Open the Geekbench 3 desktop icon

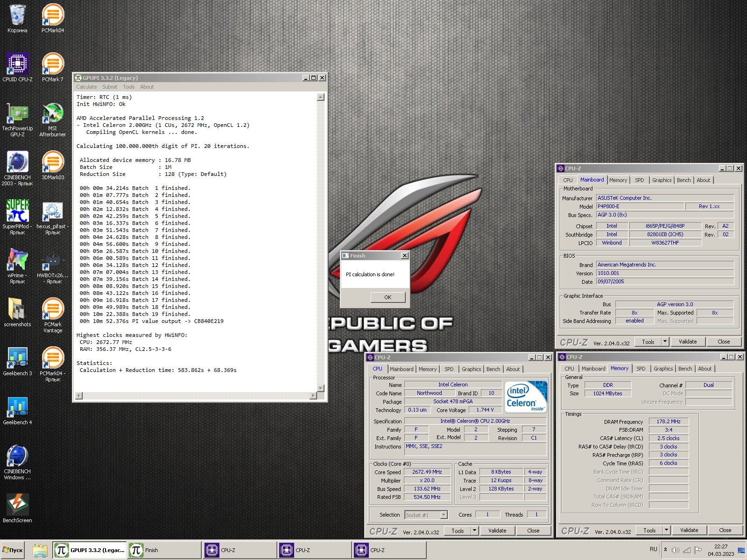click(17, 362)
